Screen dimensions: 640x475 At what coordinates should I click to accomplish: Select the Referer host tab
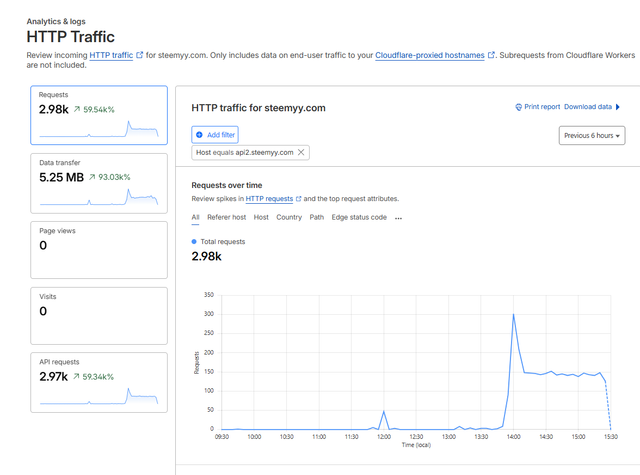(x=226, y=217)
